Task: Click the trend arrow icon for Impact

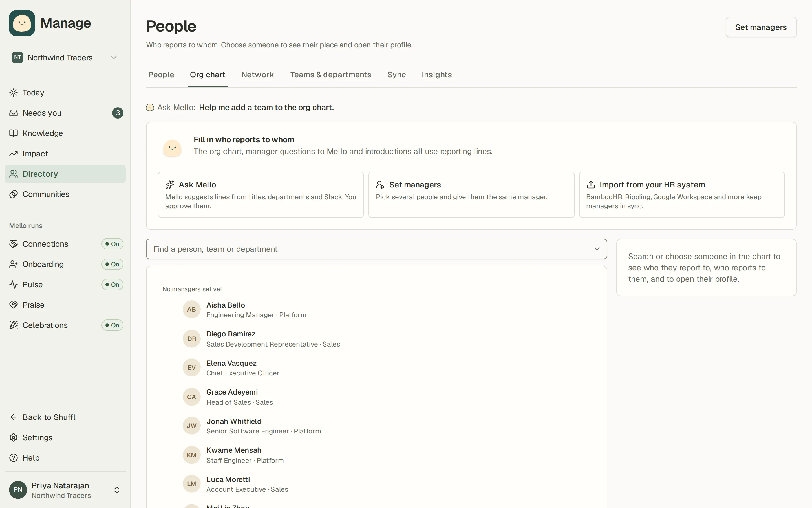Action: click(x=14, y=154)
